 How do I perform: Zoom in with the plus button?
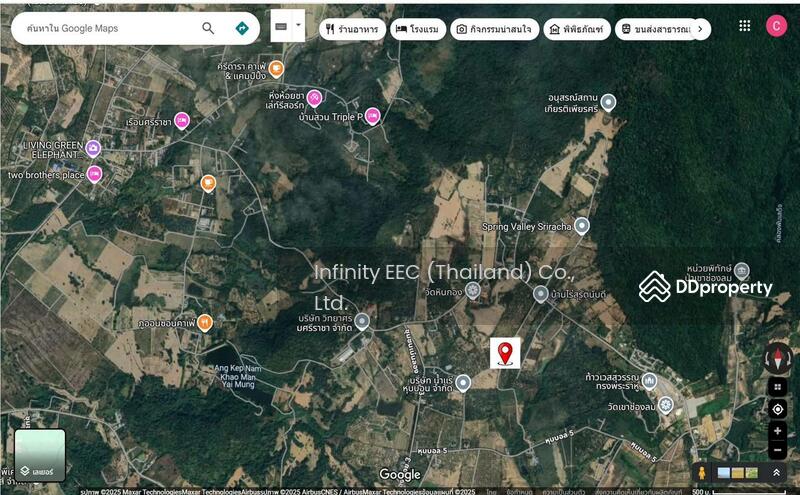pyautogui.click(x=778, y=431)
